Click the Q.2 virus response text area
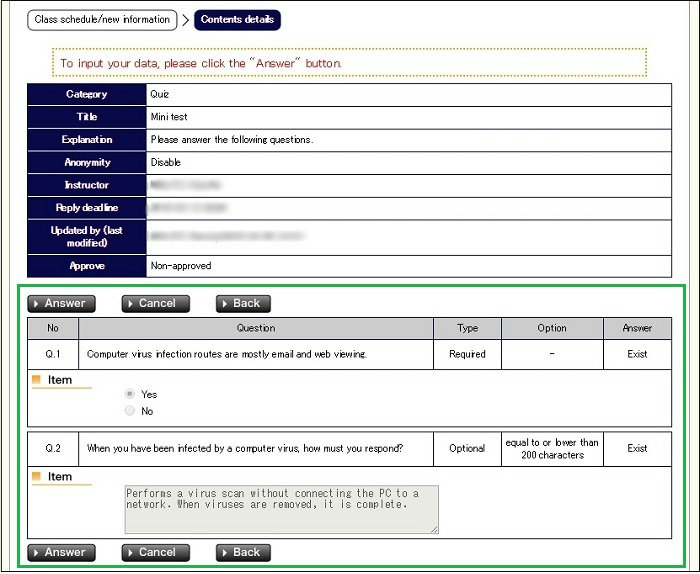The width and height of the screenshot is (700, 574). click(281, 509)
